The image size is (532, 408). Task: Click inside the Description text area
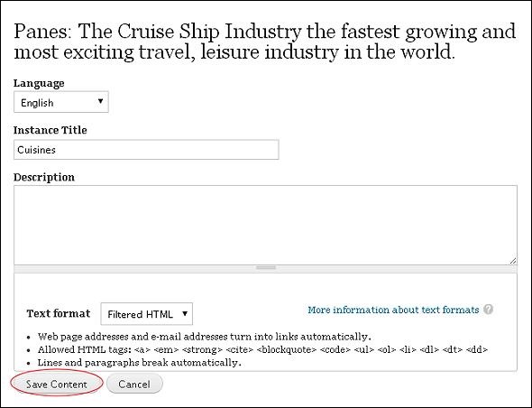pyautogui.click(x=265, y=225)
